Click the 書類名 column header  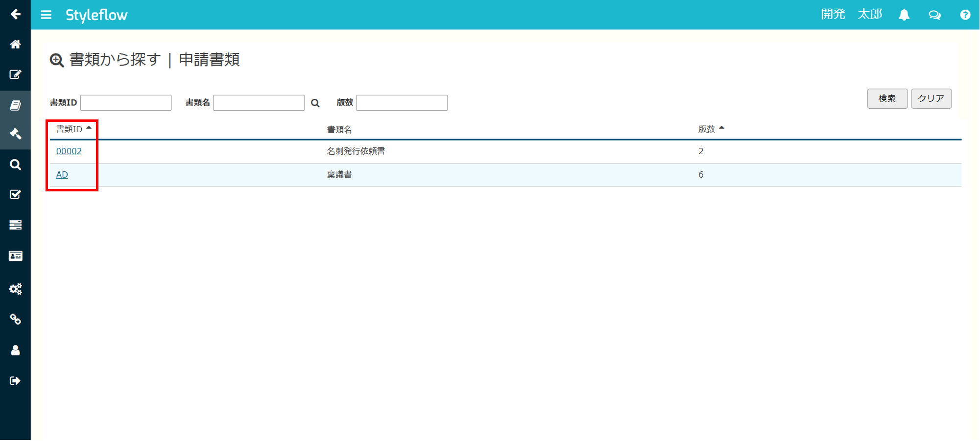339,130
